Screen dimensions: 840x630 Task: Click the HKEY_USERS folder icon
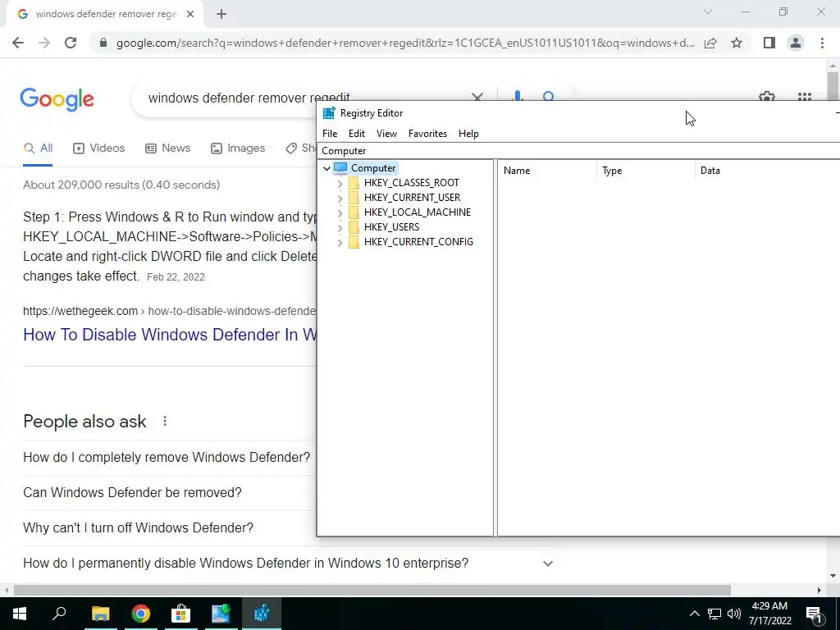point(354,227)
